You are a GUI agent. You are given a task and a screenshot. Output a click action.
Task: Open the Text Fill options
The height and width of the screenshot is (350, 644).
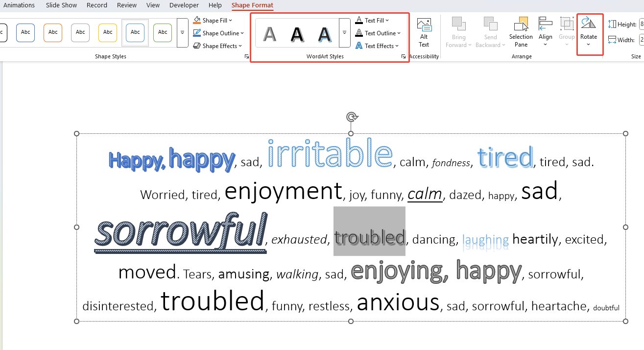click(373, 20)
